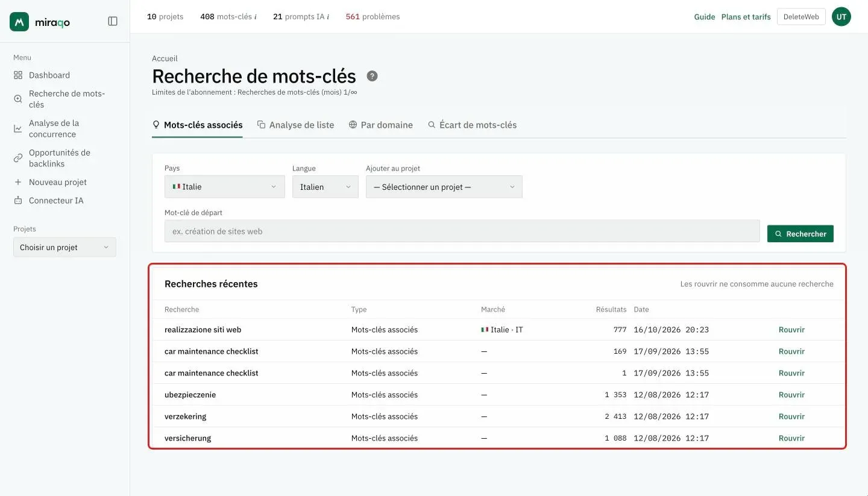Viewport: 868px width, 496px height.
Task: Click the DeleteWeb button
Action: (802, 17)
